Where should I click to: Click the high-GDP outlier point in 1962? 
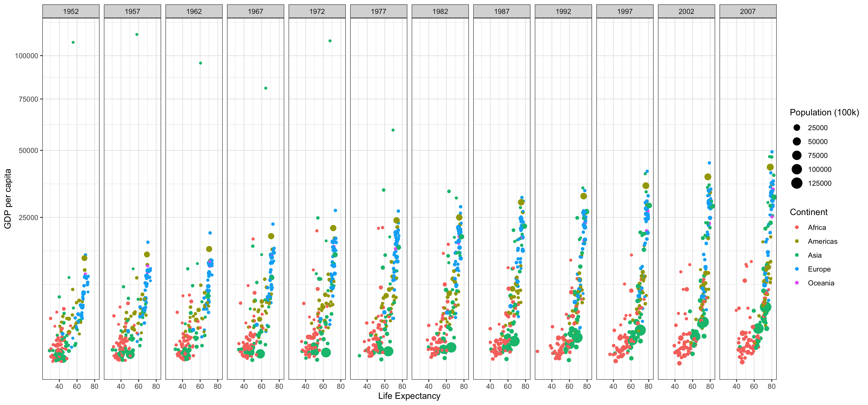200,63
